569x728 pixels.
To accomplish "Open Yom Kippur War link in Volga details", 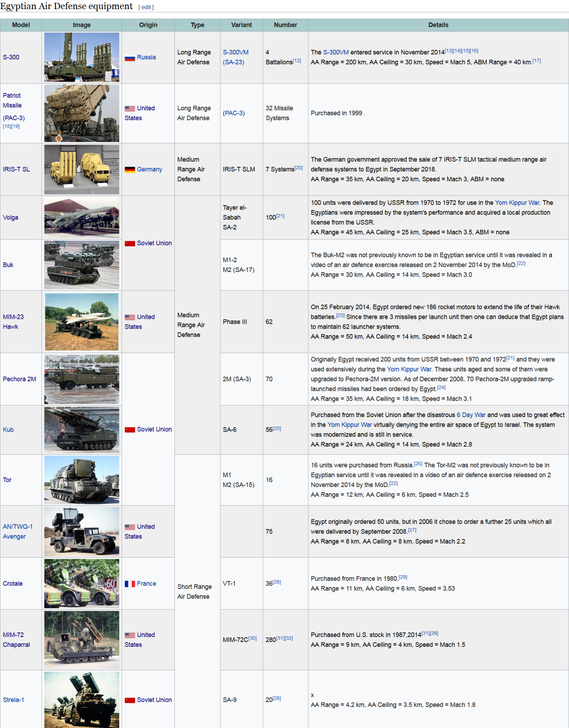I will tap(517, 203).
